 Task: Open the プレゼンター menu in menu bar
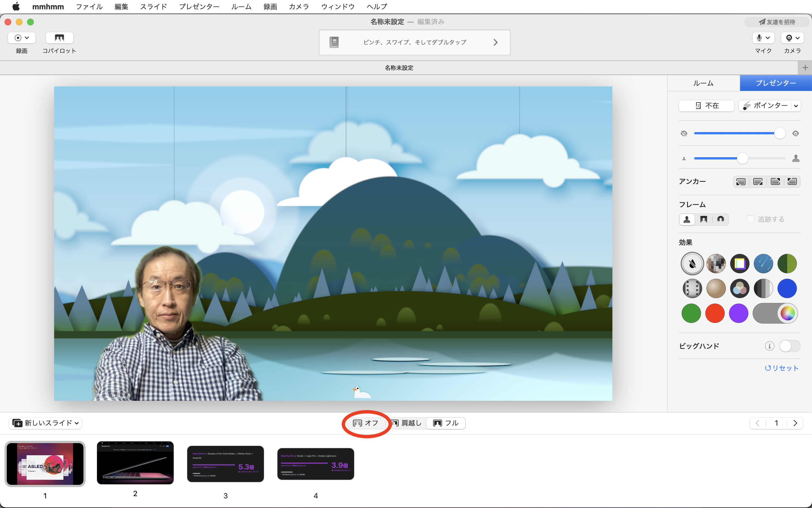199,7
